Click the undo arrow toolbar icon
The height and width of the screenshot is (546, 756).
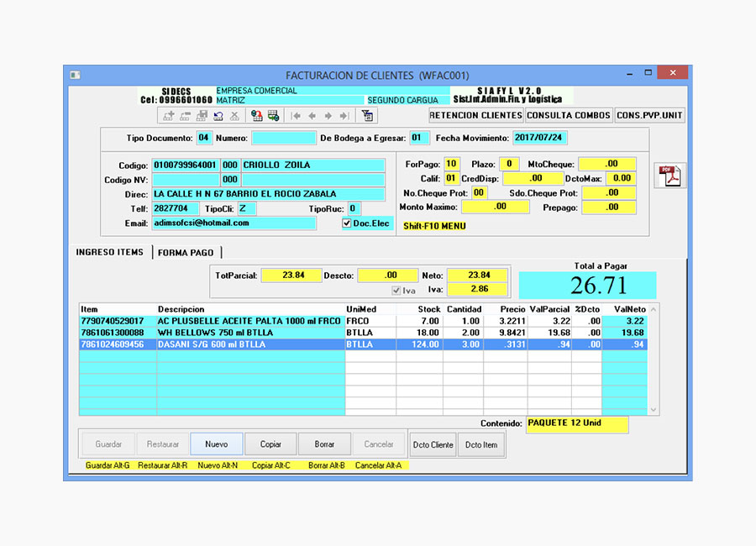point(218,116)
